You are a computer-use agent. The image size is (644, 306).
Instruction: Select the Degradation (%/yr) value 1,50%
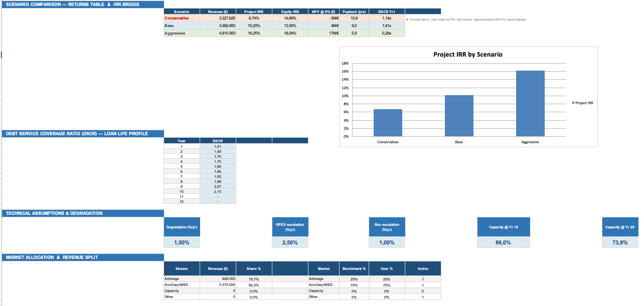(x=182, y=242)
